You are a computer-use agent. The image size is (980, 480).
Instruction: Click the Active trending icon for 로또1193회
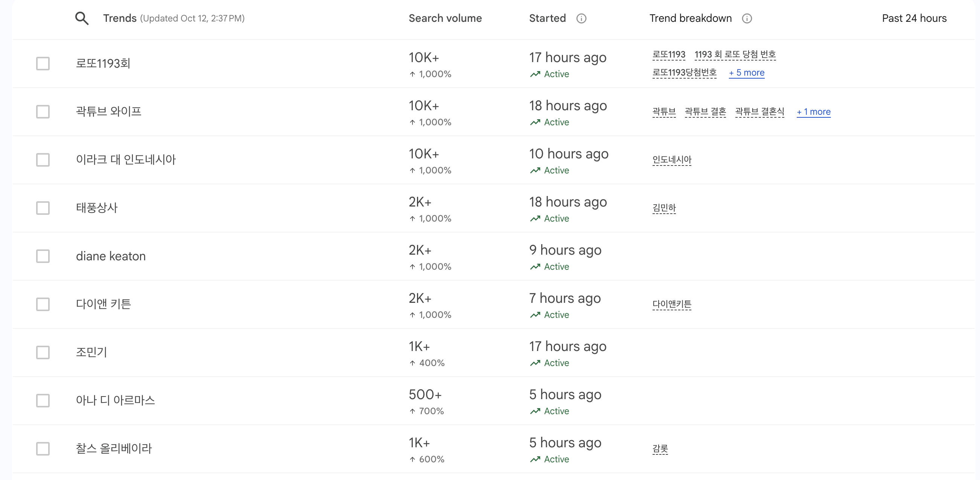(x=535, y=74)
